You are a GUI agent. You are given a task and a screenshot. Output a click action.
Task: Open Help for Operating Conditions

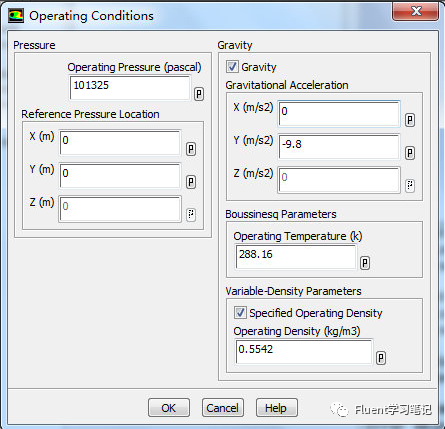click(277, 408)
